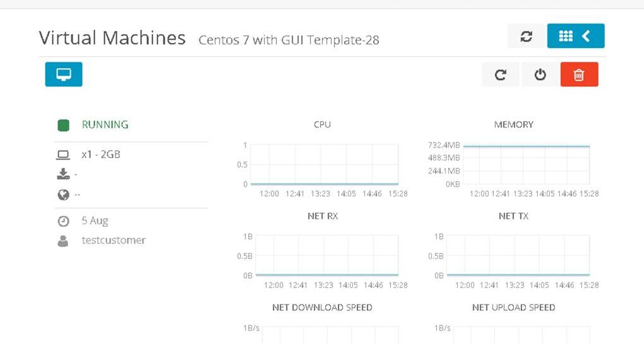Click the Virtual Machines page heading

[x=112, y=38]
